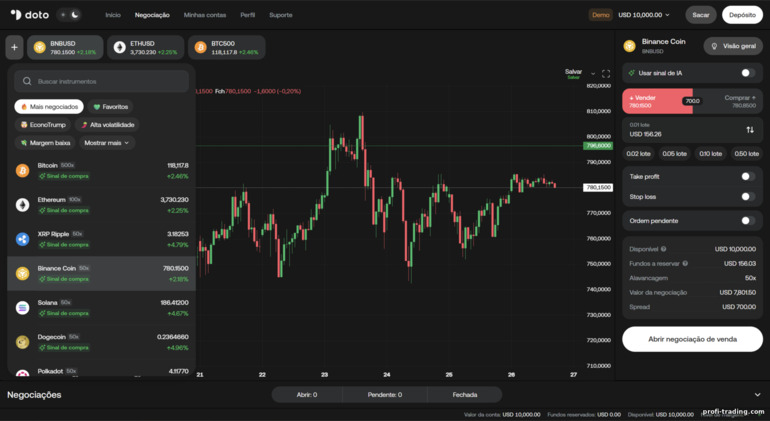Switch to dark mode moon icon
The height and width of the screenshot is (421, 770).
point(75,15)
